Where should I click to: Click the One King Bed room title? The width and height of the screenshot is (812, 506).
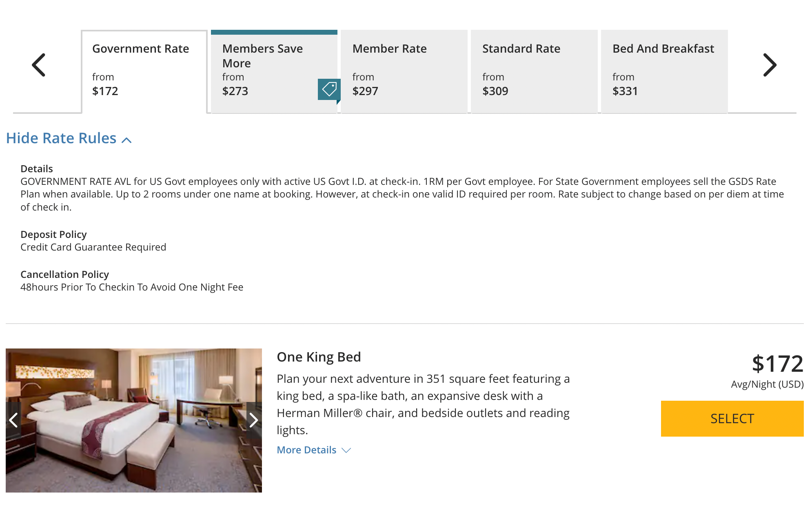[x=319, y=357]
